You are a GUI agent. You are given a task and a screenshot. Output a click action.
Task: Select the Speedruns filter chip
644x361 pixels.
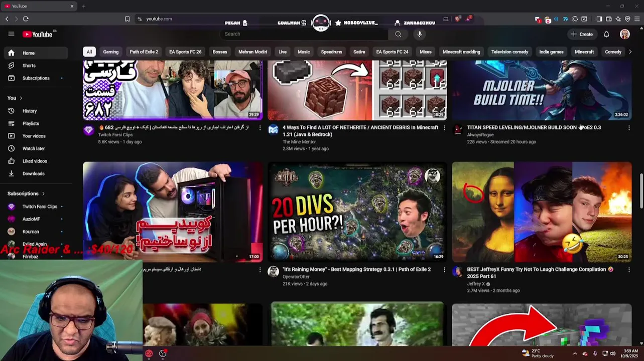[332, 52]
